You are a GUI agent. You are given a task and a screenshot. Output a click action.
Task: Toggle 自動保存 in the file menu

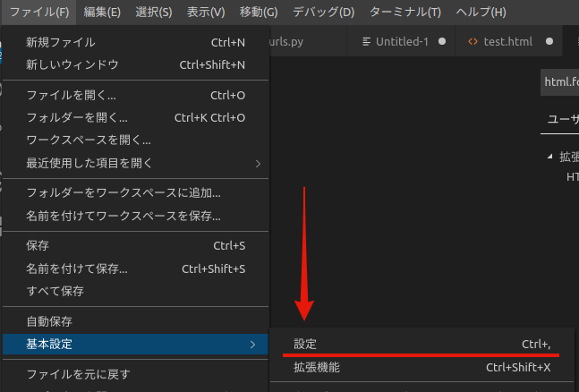pyautogui.click(x=135, y=321)
